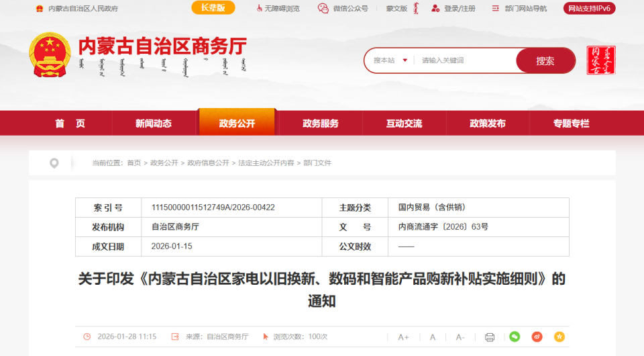The height and width of the screenshot is (356, 644).
Task: Click document number 内商流通字〔2026〕63号
Action: [x=443, y=227]
